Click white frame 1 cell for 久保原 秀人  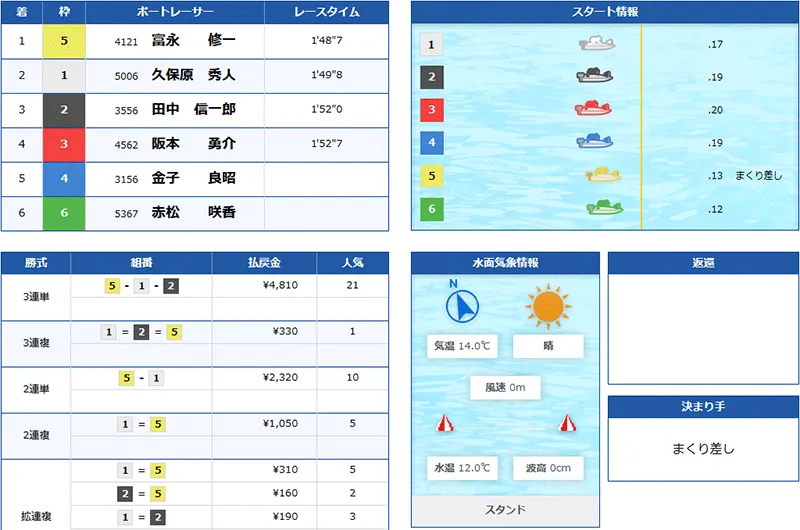(64, 75)
